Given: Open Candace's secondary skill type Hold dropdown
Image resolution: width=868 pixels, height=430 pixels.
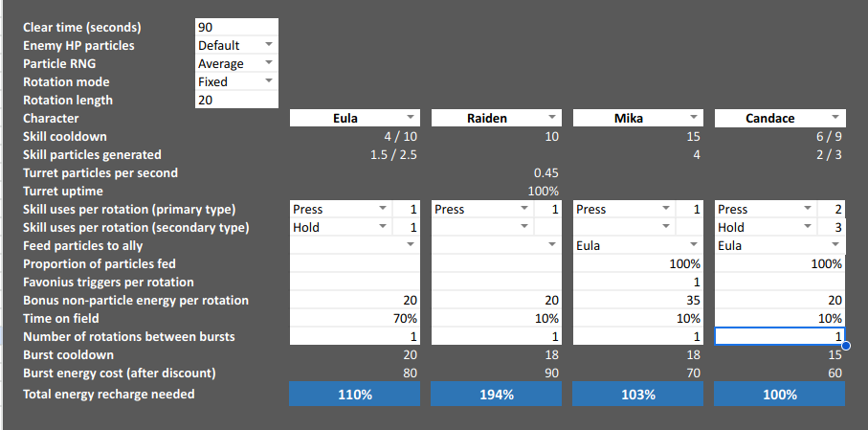Looking at the screenshot, I should (x=808, y=227).
